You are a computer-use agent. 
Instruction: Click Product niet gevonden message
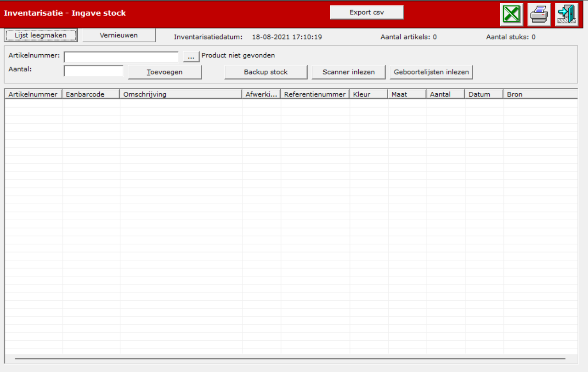(x=238, y=55)
